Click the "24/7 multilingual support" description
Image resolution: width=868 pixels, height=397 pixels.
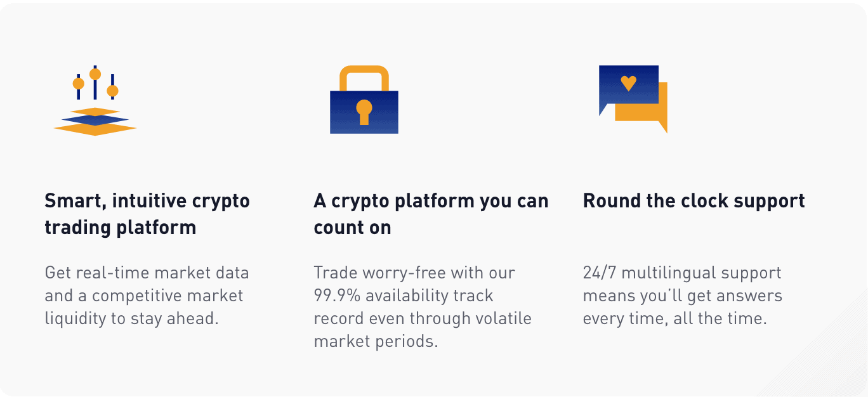click(683, 296)
